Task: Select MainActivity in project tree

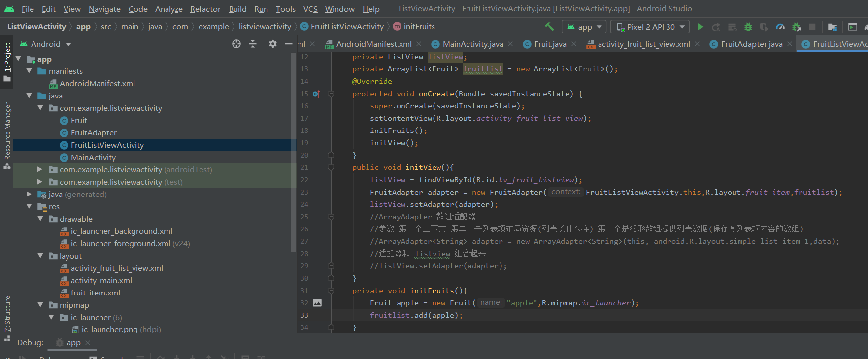Action: coord(93,157)
